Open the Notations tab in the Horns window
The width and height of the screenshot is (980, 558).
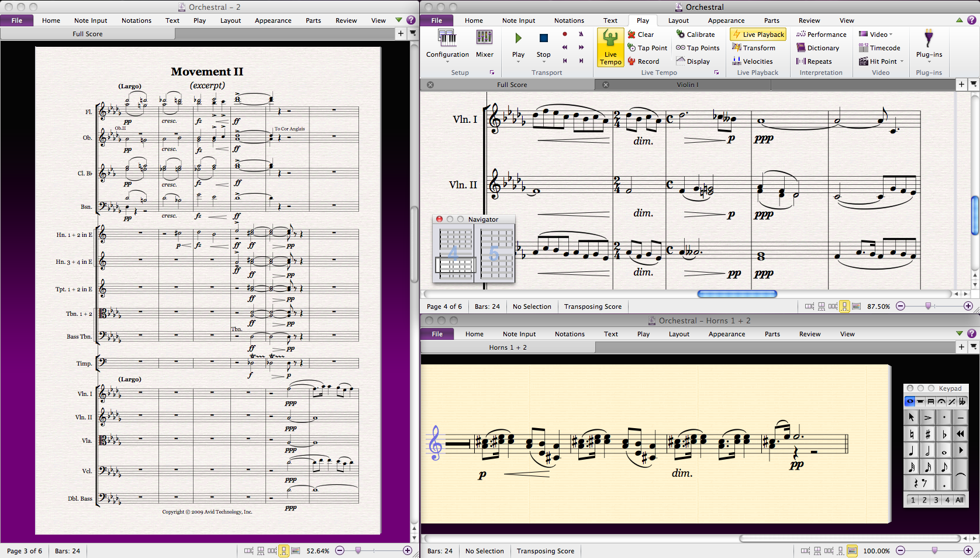tap(569, 334)
